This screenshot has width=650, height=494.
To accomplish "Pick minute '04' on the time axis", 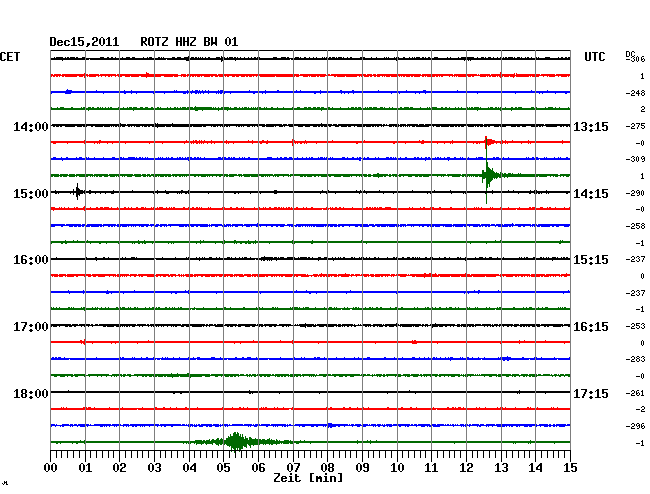I will (x=189, y=467).
